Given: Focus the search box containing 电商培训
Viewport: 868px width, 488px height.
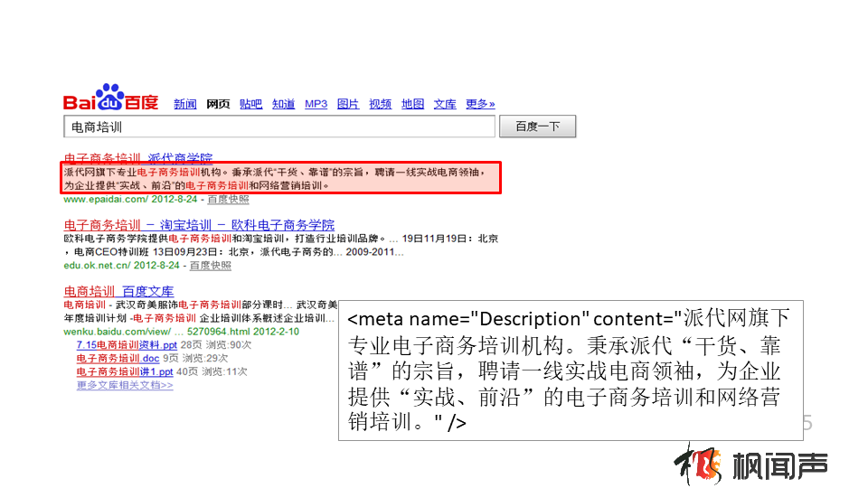Looking at the screenshot, I should click(x=279, y=127).
